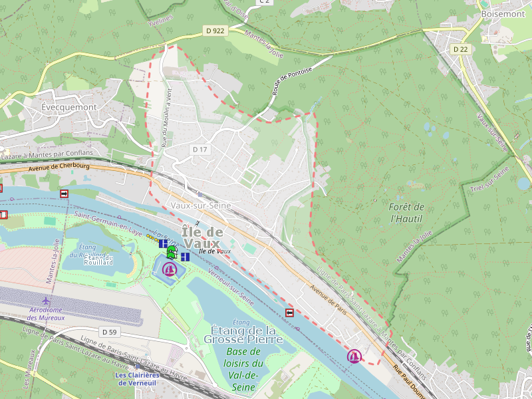This screenshot has width=532, height=399.
Task: Click the blue sign next to the yellow dots
Action: (163, 243)
